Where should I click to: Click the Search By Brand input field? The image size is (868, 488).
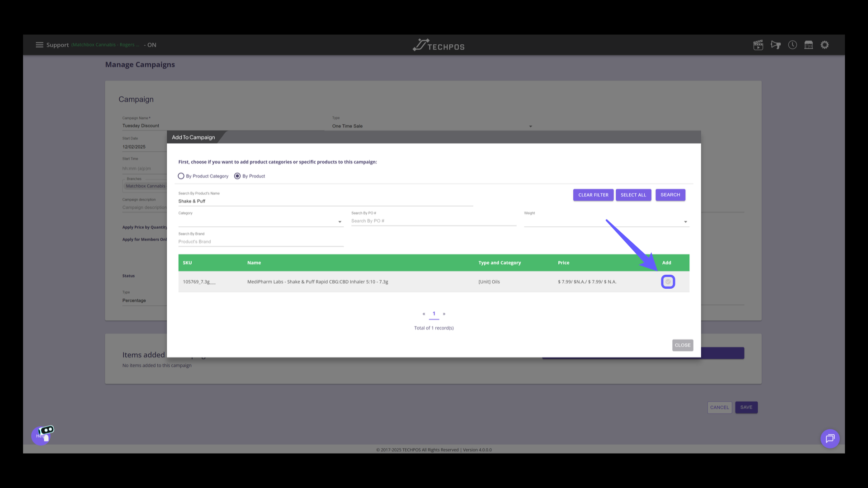(x=260, y=241)
